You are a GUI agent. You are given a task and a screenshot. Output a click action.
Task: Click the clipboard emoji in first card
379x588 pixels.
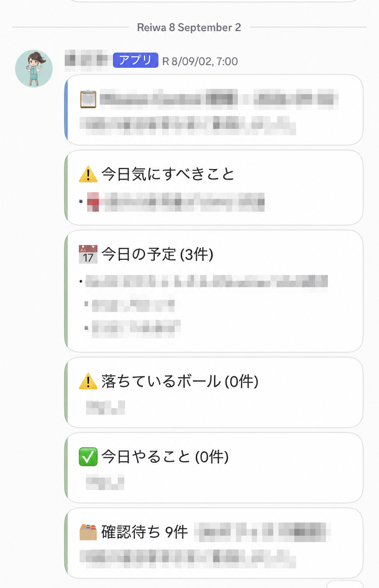point(88,99)
